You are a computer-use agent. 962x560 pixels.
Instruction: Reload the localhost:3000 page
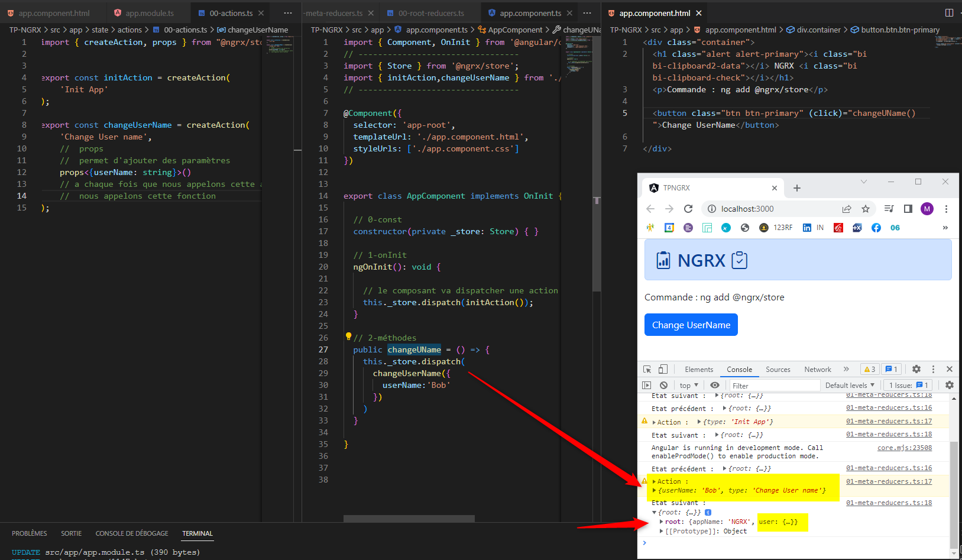(x=688, y=209)
